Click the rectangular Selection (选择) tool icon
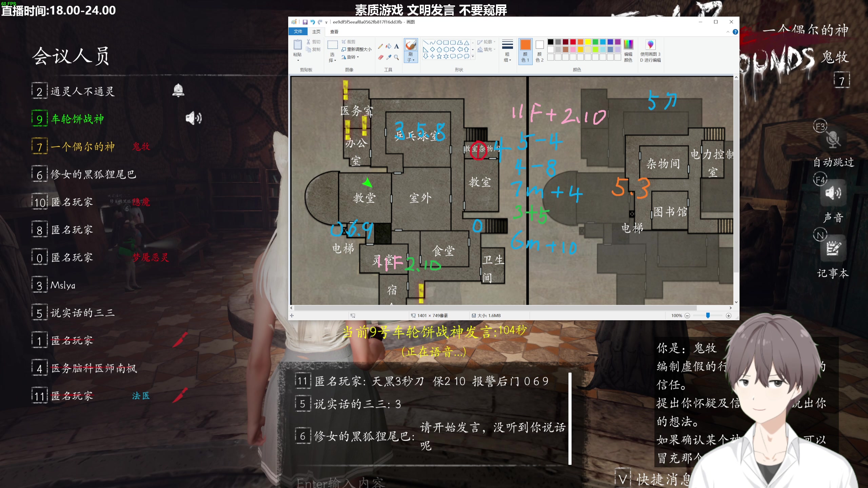The width and height of the screenshot is (868, 488). (332, 45)
